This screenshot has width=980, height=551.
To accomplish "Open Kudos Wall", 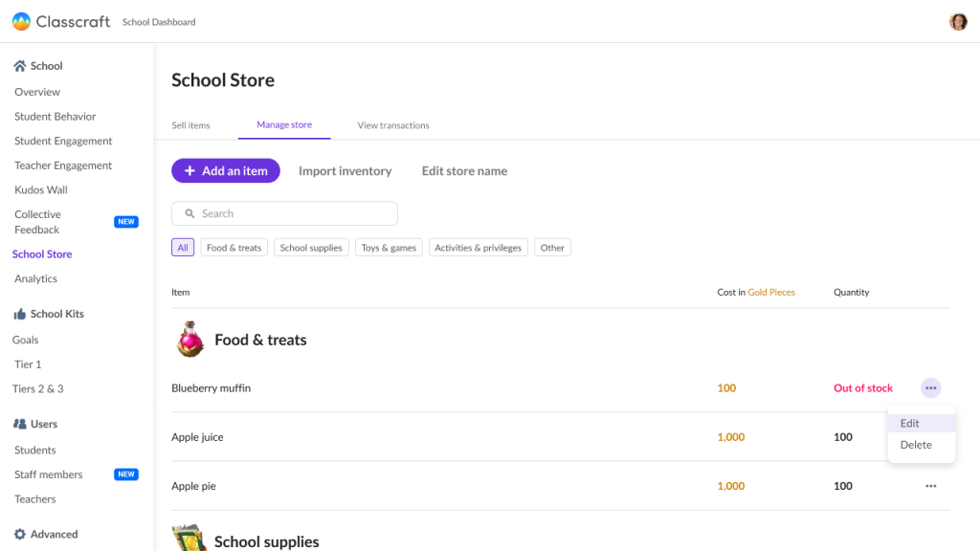I will (x=40, y=189).
